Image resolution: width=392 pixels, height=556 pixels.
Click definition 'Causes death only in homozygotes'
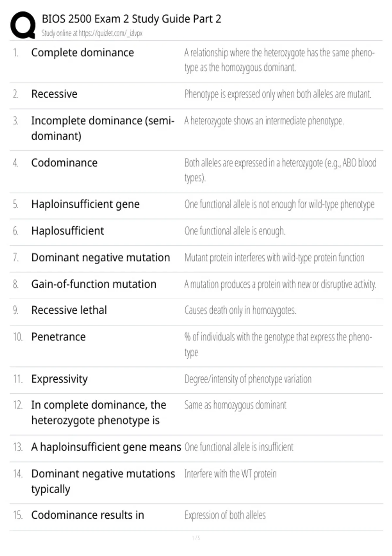point(240,310)
